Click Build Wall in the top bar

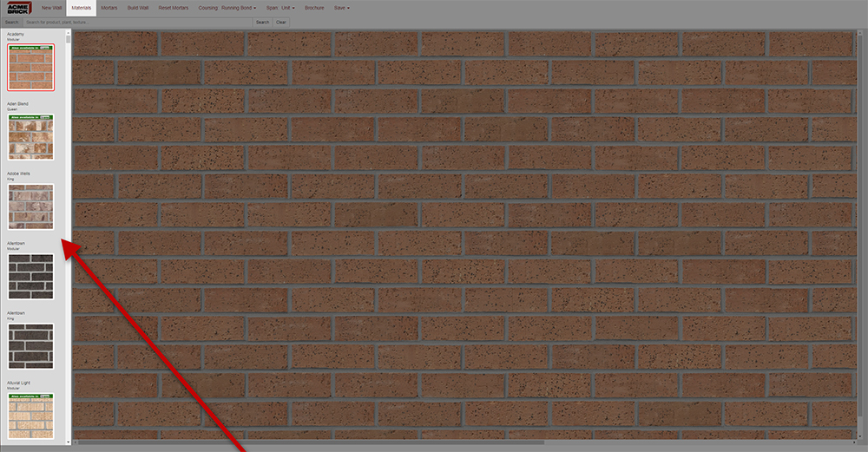point(138,7)
